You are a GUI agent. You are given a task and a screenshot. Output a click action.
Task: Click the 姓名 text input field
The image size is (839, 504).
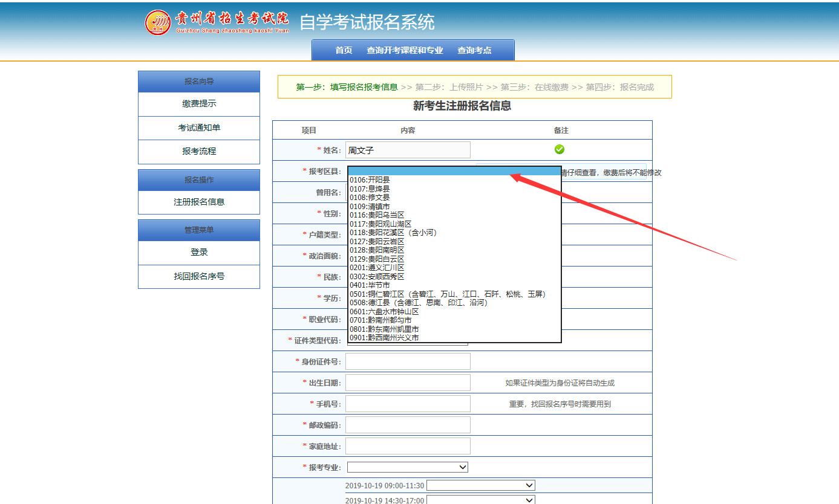[x=408, y=150]
